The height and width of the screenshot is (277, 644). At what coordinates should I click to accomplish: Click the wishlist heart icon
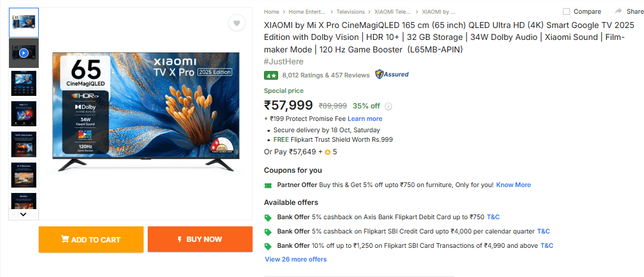[x=237, y=23]
